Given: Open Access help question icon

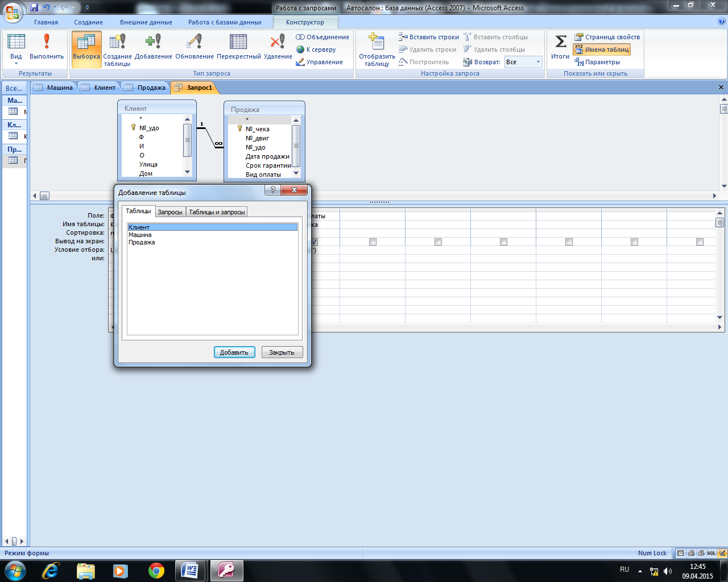Looking at the screenshot, I should point(722,22).
